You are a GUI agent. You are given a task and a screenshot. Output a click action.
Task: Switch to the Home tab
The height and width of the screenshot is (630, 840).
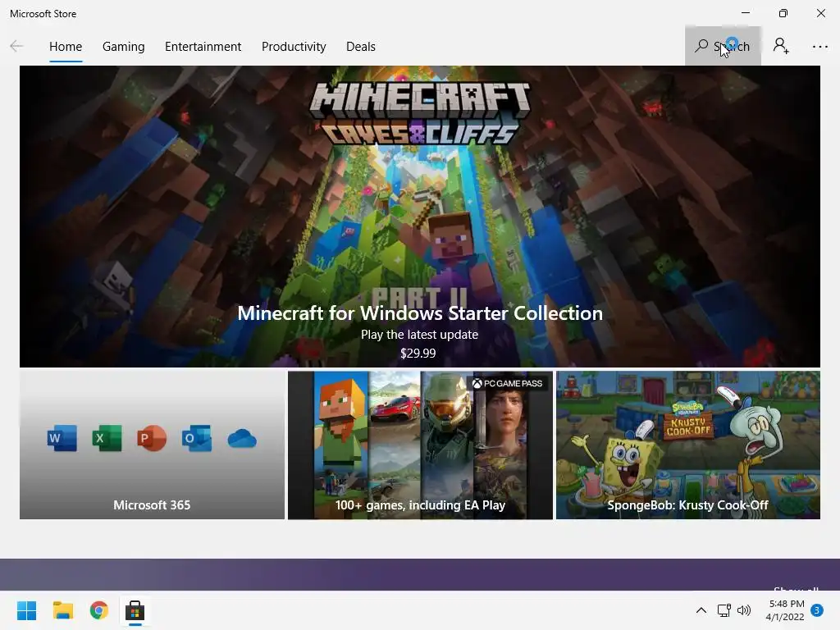pos(66,47)
